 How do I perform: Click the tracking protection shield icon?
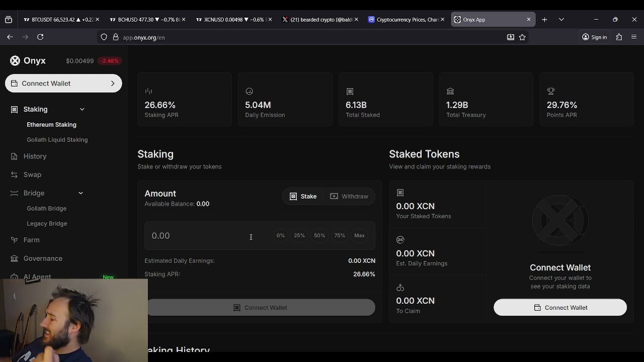[104, 37]
